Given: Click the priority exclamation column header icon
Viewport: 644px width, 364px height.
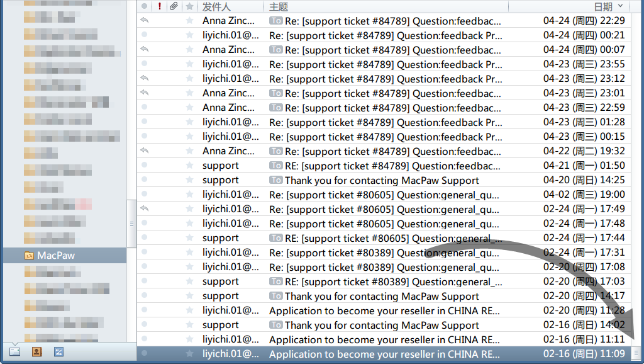Looking at the screenshot, I should (160, 6).
